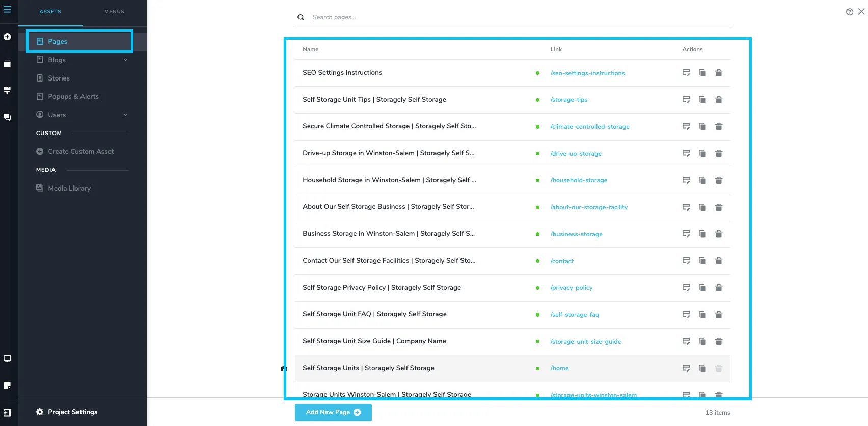The height and width of the screenshot is (426, 868).
Task: Click the add (plus) icon in left rail
Action: tap(7, 37)
